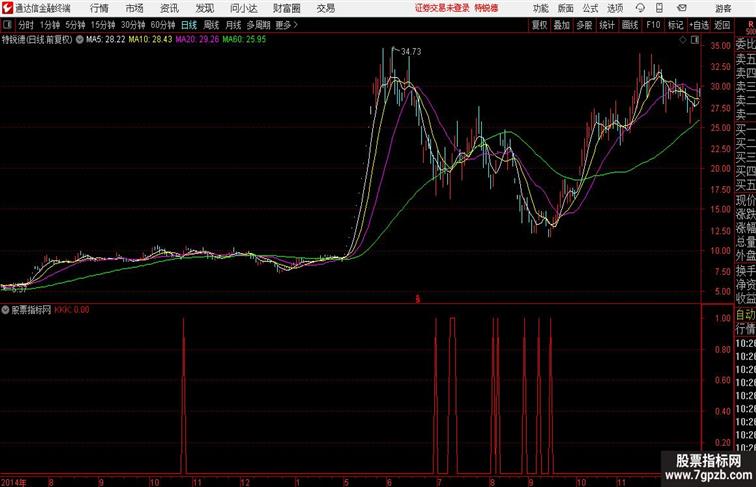Open the 财富圈 menu
756x487 pixels.
tap(286, 8)
